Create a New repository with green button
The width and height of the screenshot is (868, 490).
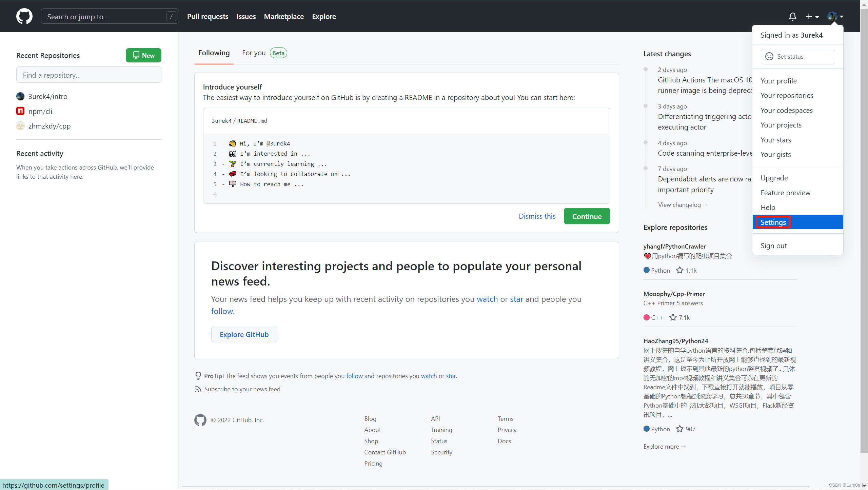pos(143,55)
